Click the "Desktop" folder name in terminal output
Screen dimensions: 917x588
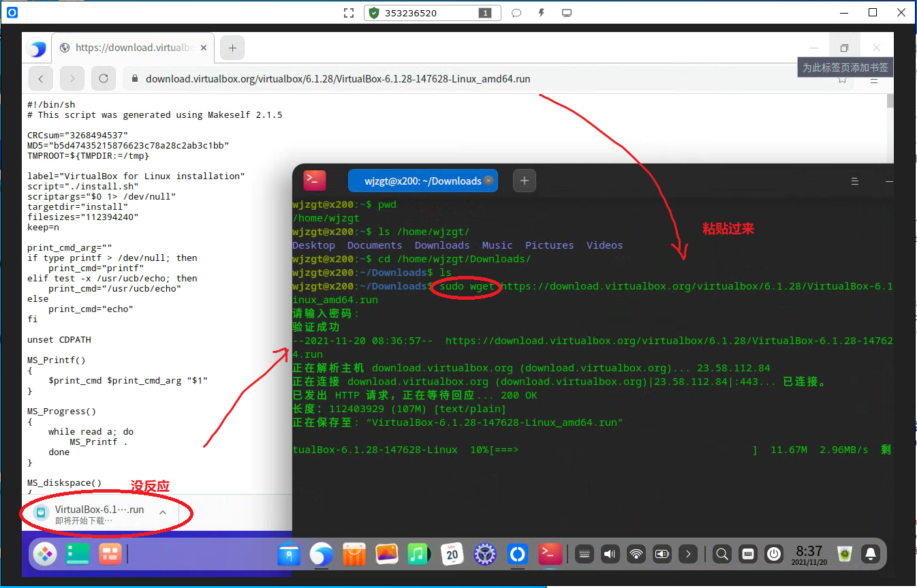point(313,245)
